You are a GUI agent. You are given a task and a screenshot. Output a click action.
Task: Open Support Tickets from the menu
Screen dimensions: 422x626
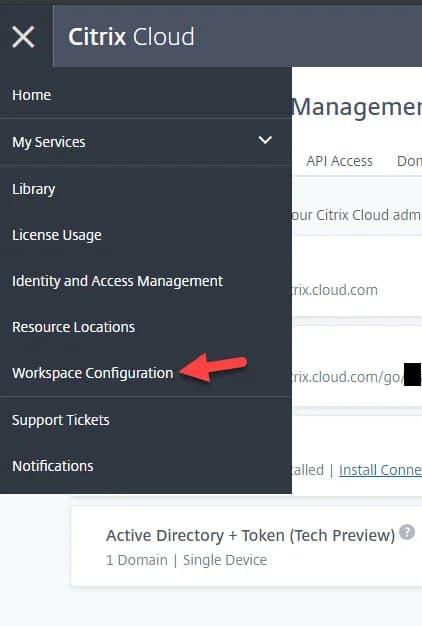[61, 420]
